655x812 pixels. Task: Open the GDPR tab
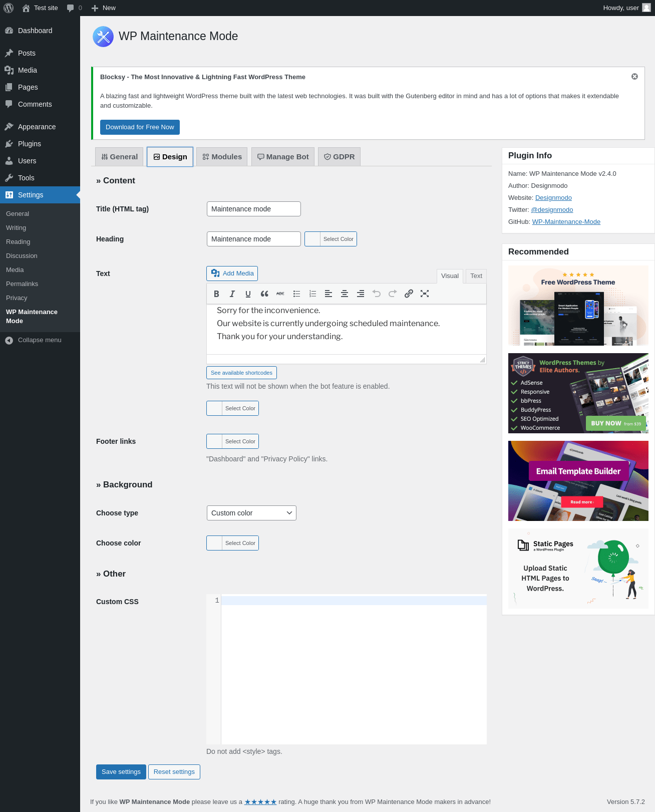coord(339,157)
